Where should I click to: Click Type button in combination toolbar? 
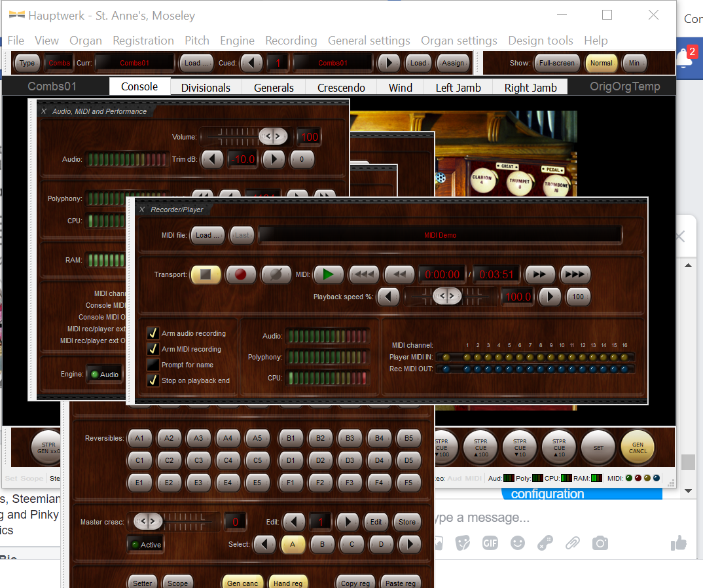27,63
